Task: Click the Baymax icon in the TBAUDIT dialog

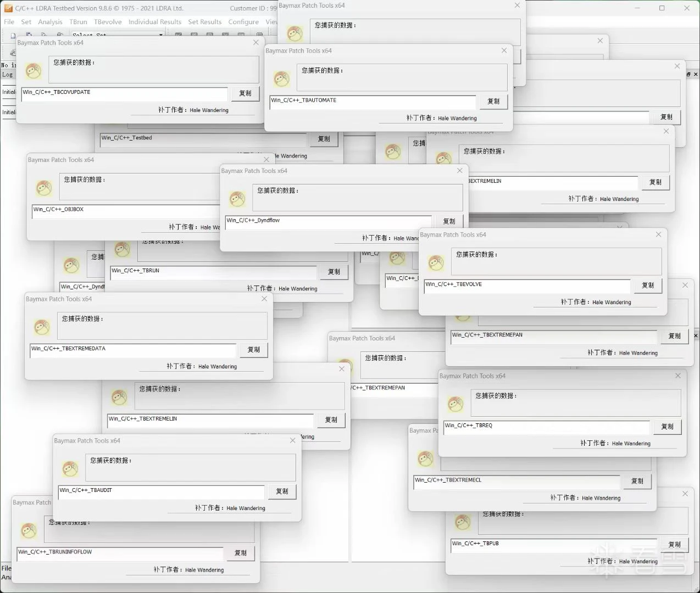Action: click(70, 469)
